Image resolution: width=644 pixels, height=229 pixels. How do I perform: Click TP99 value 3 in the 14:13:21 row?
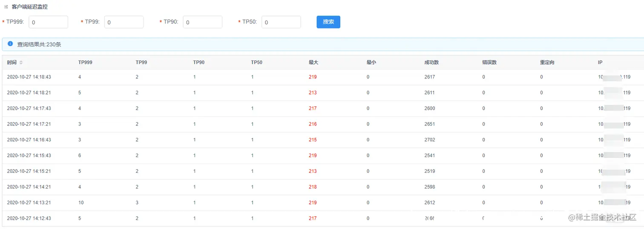point(137,203)
